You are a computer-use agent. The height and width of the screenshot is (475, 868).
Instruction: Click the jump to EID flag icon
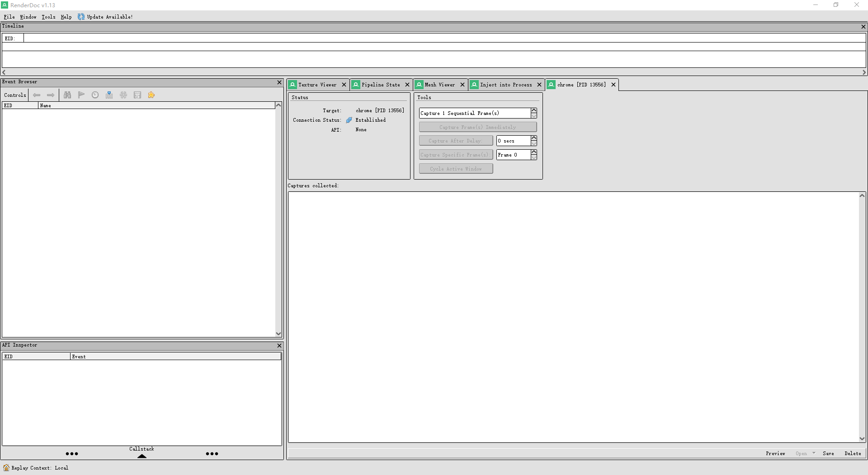point(81,95)
